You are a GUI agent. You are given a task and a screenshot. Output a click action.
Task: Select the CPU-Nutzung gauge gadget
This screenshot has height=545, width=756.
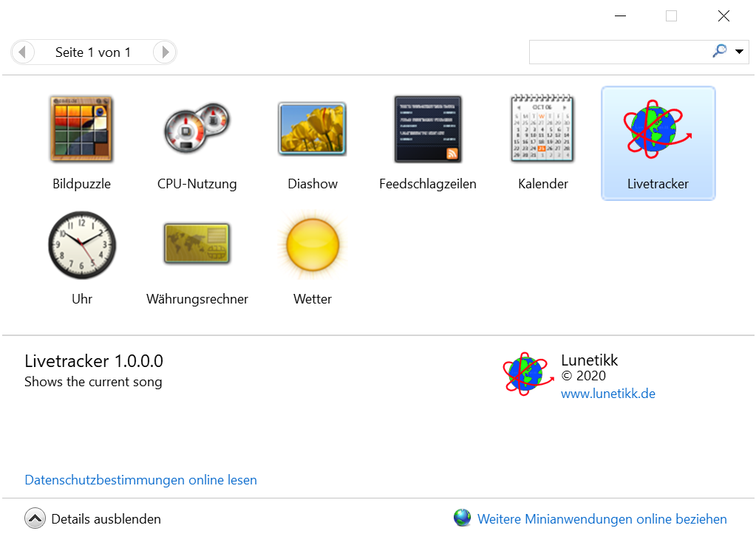[x=197, y=128]
